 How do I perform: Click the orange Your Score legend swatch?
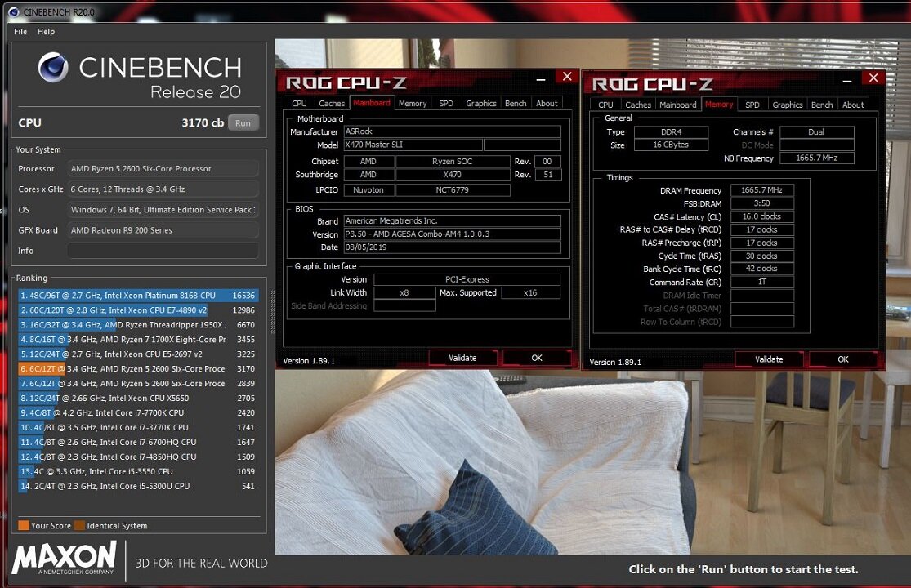(23, 525)
